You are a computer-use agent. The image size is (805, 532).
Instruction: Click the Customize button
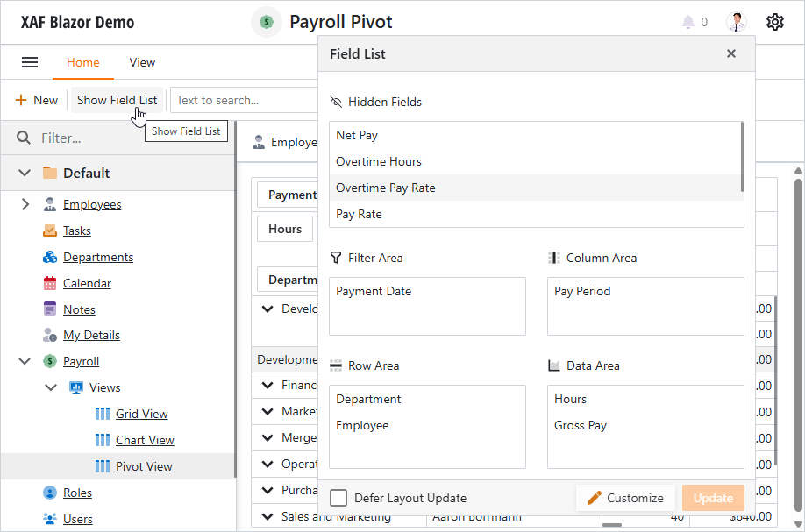(x=625, y=498)
